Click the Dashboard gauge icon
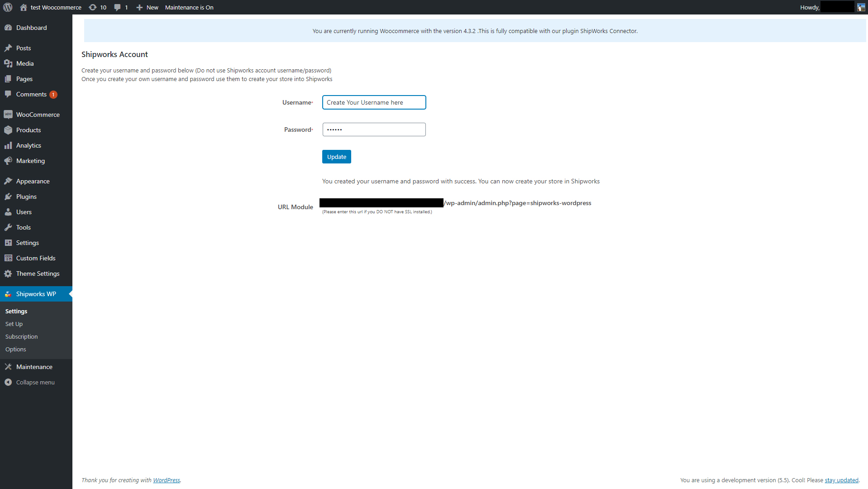Viewport: 868px width, 489px height. (x=8, y=28)
